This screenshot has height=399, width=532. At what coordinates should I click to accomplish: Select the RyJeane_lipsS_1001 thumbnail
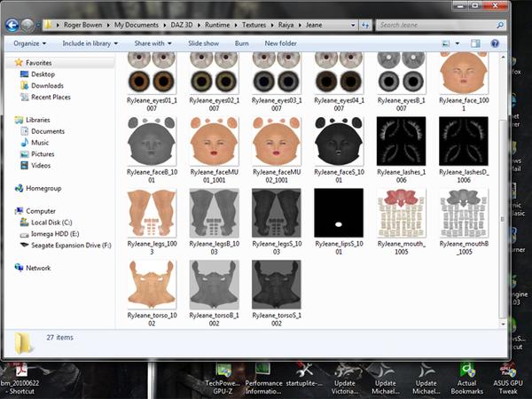[339, 213]
